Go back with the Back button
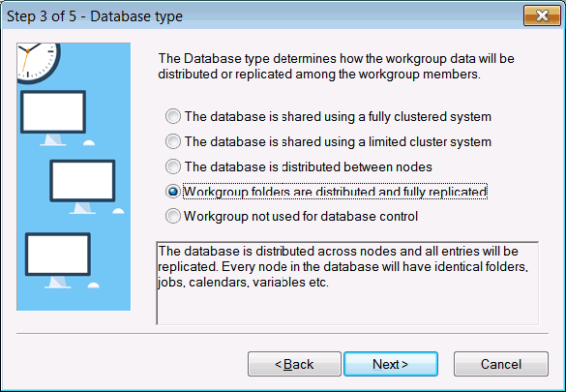This screenshot has height=392, width=566. 294,364
